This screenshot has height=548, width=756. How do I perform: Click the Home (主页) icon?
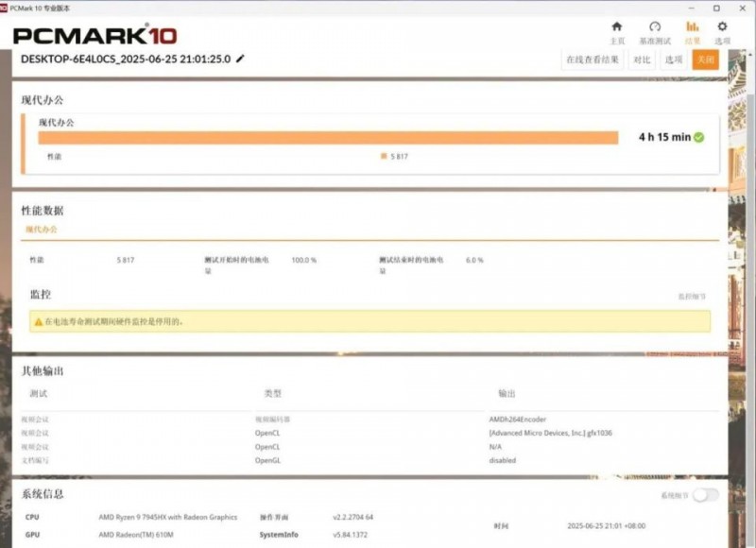point(617,26)
